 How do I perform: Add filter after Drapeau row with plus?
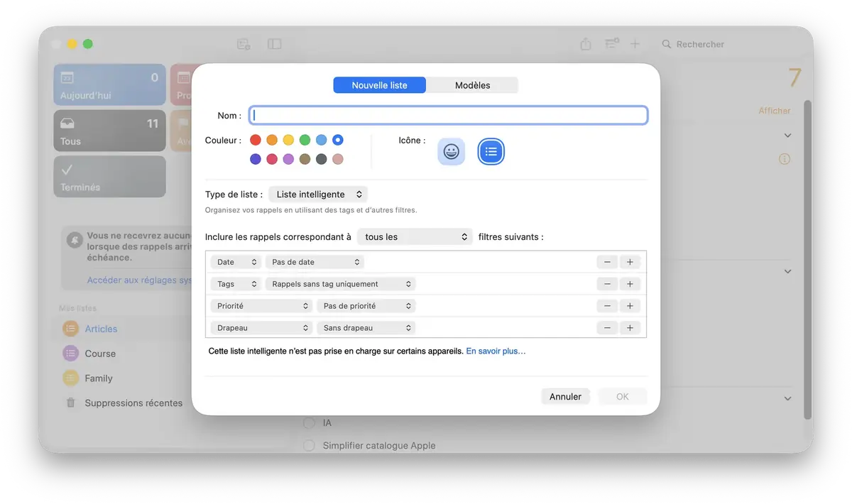pos(630,328)
